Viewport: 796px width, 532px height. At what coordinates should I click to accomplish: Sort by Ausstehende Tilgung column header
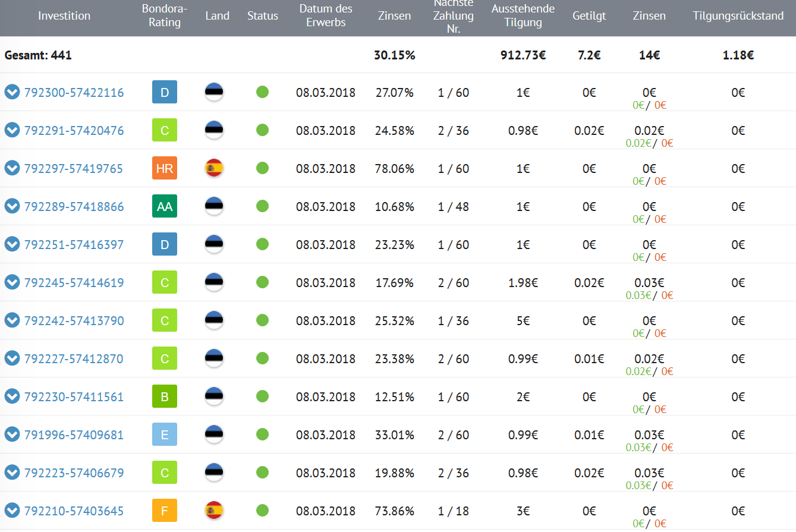523,16
